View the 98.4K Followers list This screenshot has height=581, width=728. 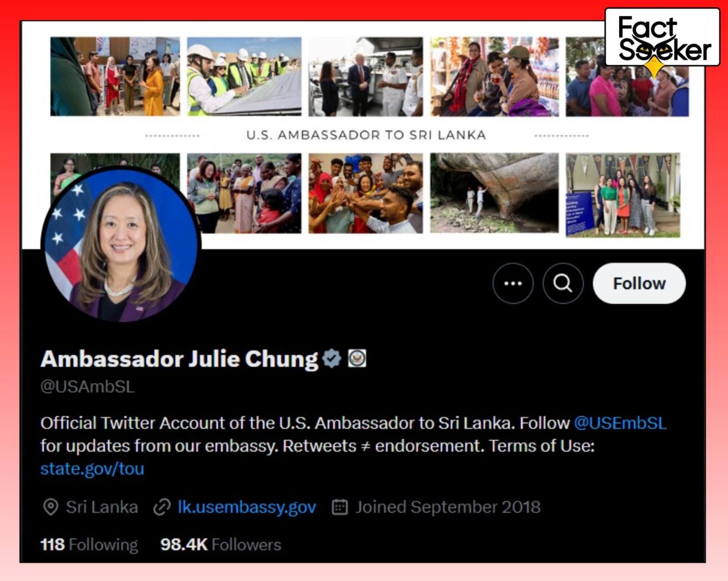(221, 545)
